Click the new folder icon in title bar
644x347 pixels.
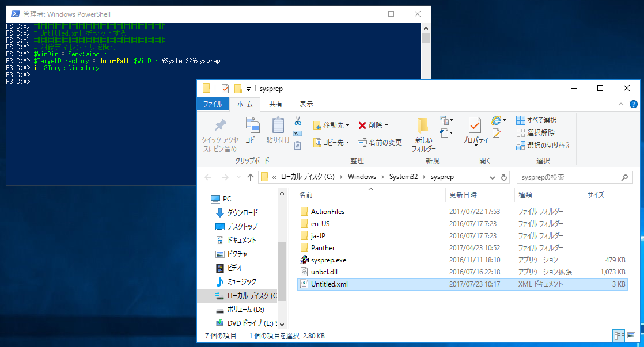point(238,89)
